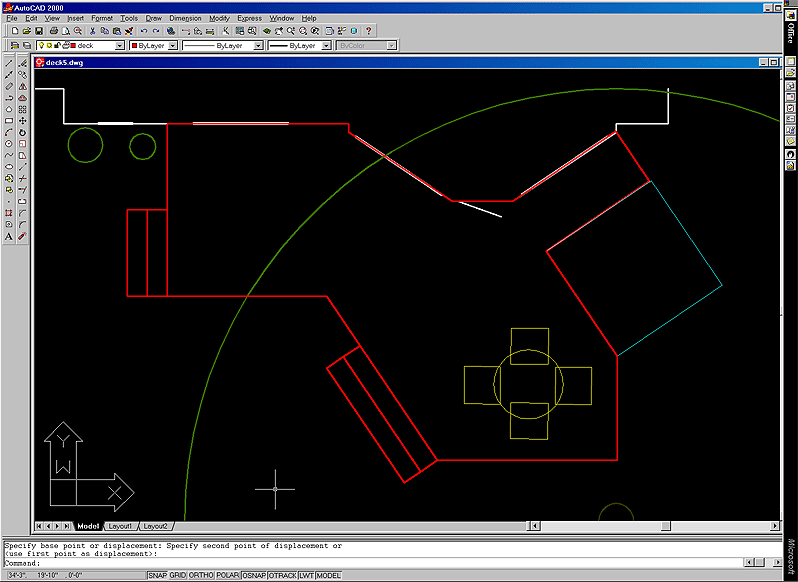Image resolution: width=798 pixels, height=582 pixels.
Task: Select the Line draw tool
Action: pyautogui.click(x=9, y=63)
